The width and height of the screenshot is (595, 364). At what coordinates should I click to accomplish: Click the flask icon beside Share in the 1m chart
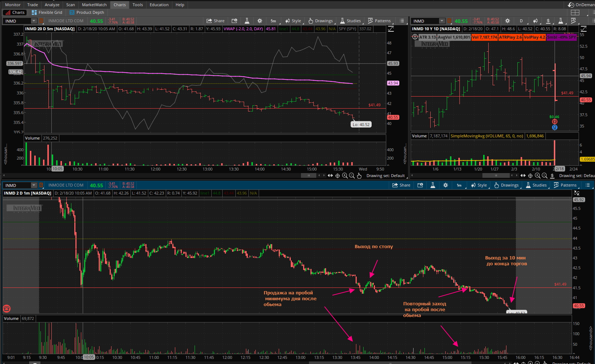pyautogui.click(x=433, y=185)
